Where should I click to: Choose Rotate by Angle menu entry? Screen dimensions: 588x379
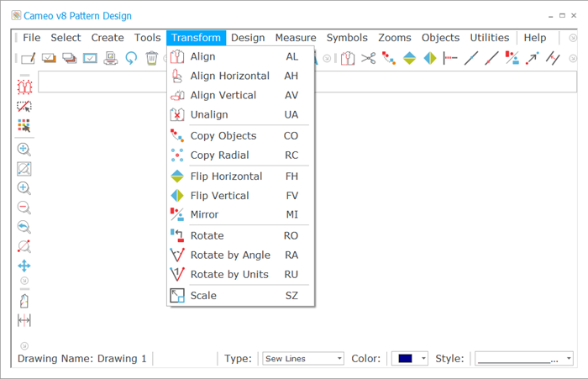click(x=240, y=255)
